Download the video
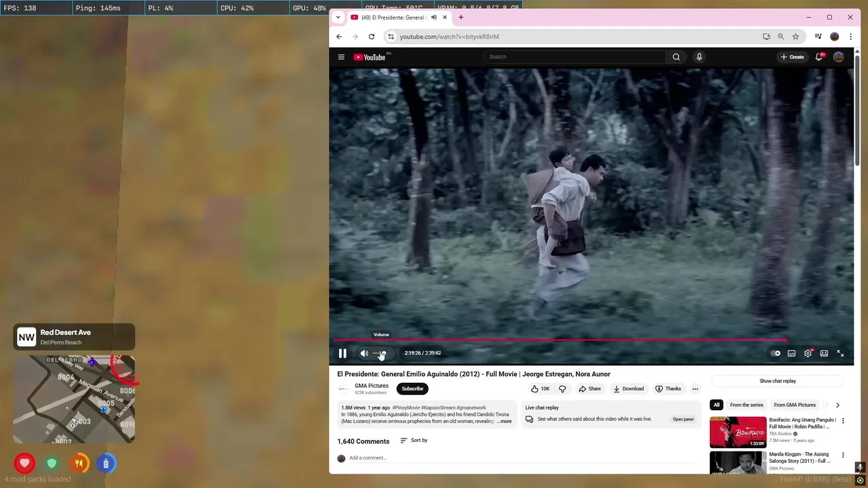 tap(629, 389)
